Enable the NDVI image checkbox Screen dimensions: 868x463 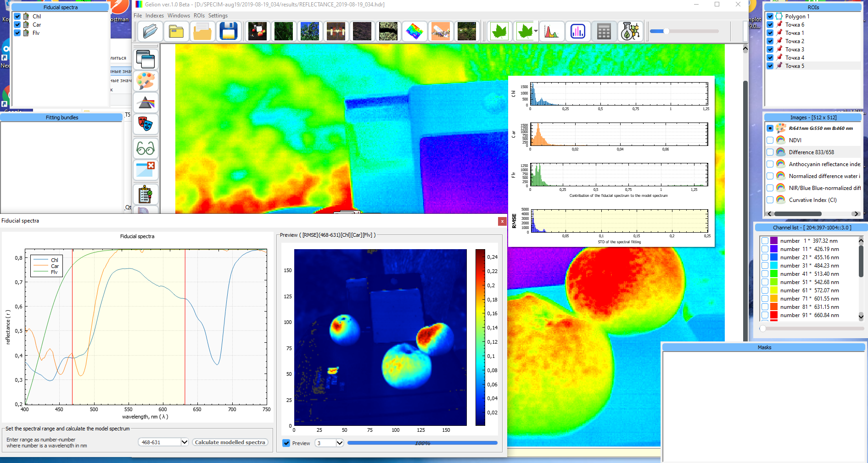tap(770, 140)
